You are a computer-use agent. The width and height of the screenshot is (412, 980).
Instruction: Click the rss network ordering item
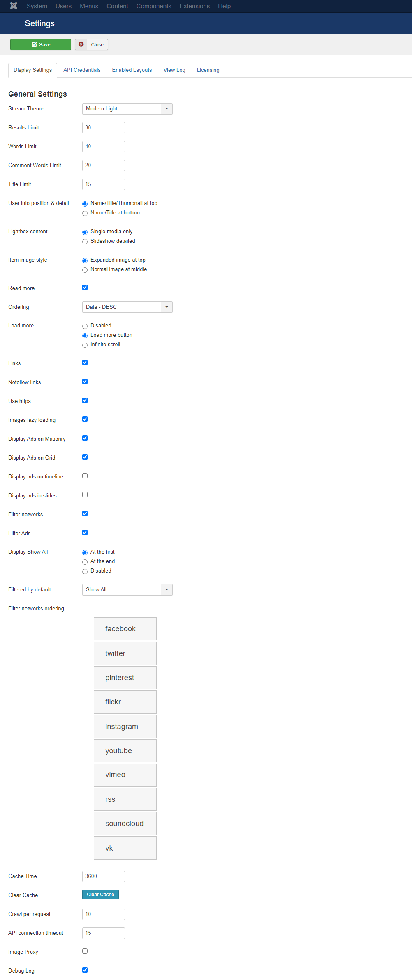pyautogui.click(x=125, y=799)
